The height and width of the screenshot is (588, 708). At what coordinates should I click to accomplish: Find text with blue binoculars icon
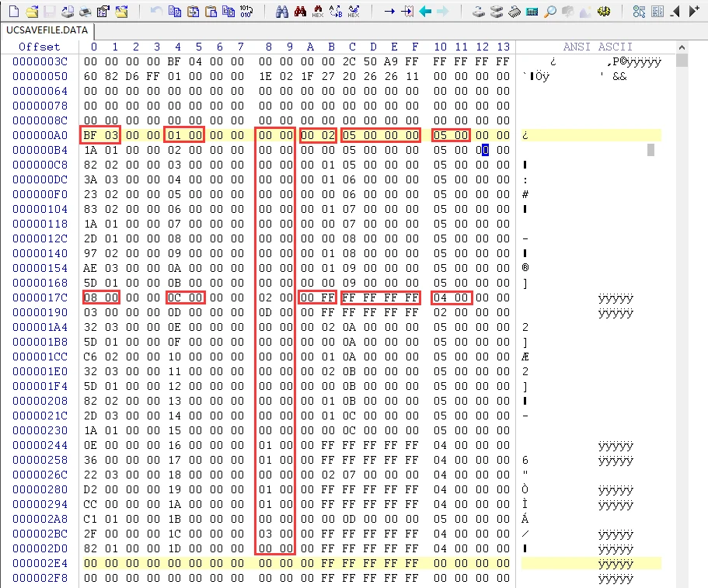tap(282, 11)
